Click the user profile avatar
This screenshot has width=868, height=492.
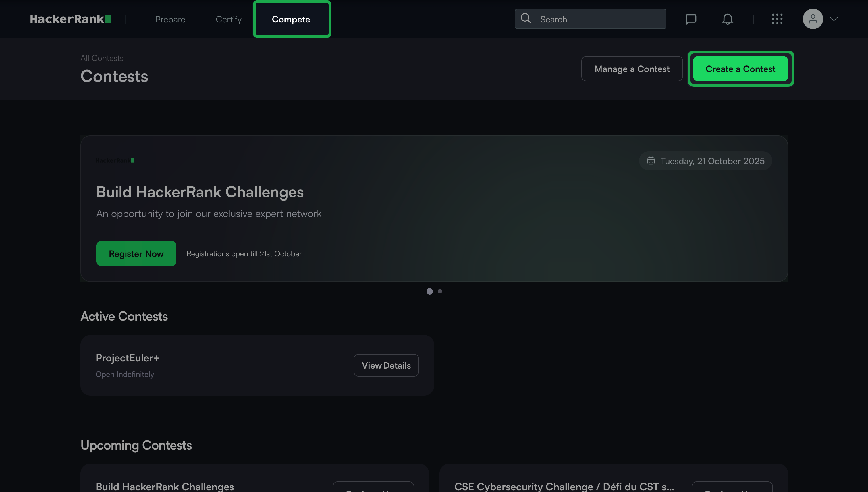[813, 19]
